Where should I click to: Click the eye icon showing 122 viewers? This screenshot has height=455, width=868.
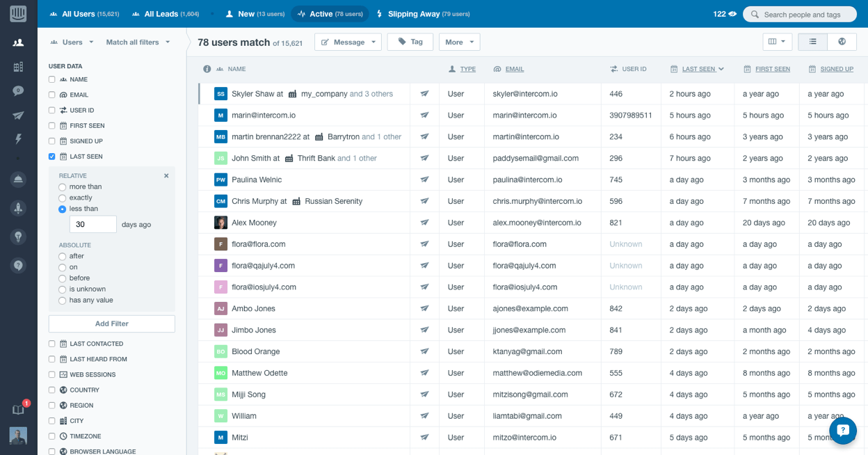(725, 13)
